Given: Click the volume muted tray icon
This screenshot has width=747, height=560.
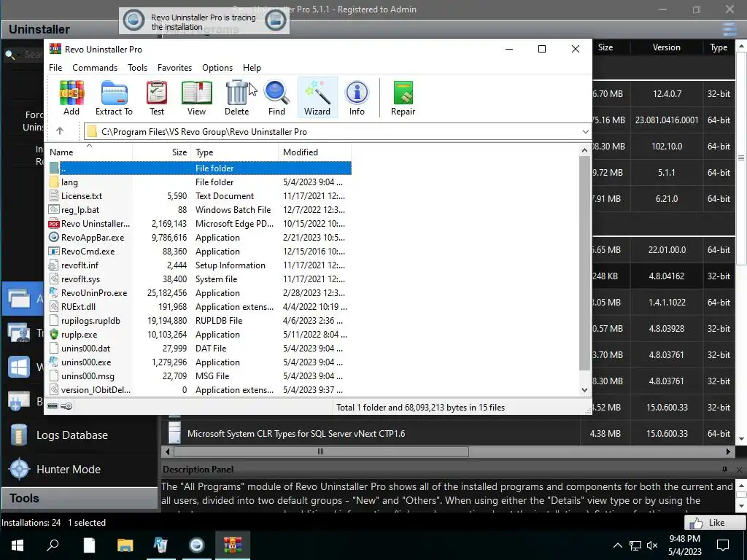Looking at the screenshot, I should click(x=652, y=545).
